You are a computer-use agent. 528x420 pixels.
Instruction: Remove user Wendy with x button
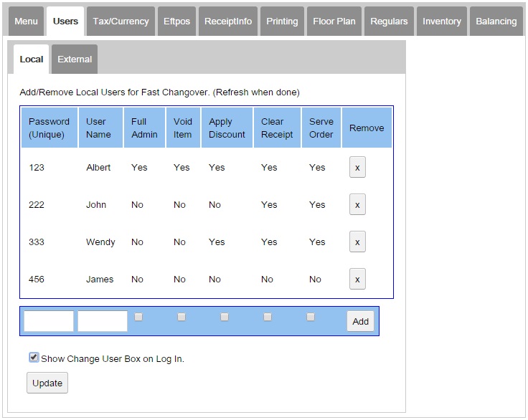click(x=357, y=242)
